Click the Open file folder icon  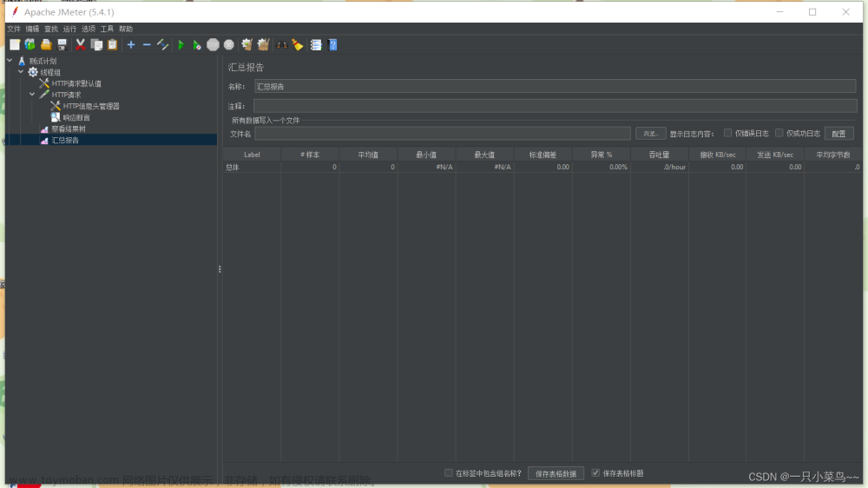pos(46,45)
